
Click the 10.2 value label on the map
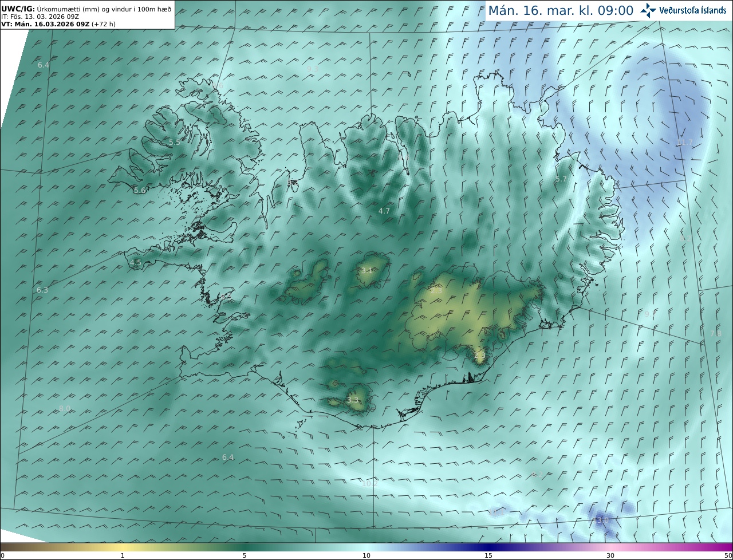[x=370, y=483]
